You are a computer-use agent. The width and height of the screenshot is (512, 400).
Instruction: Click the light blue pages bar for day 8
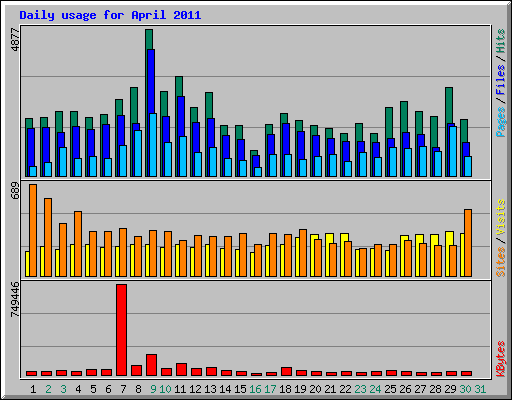coord(138,153)
